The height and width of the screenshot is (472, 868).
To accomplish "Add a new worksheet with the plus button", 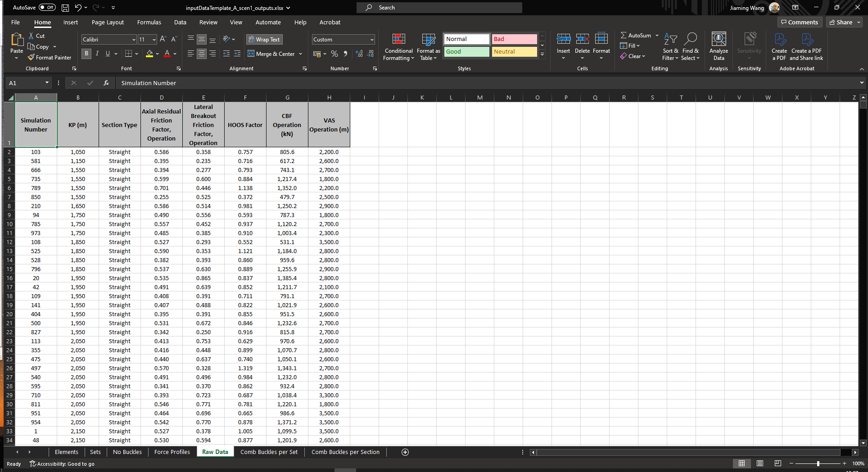I will [405, 452].
